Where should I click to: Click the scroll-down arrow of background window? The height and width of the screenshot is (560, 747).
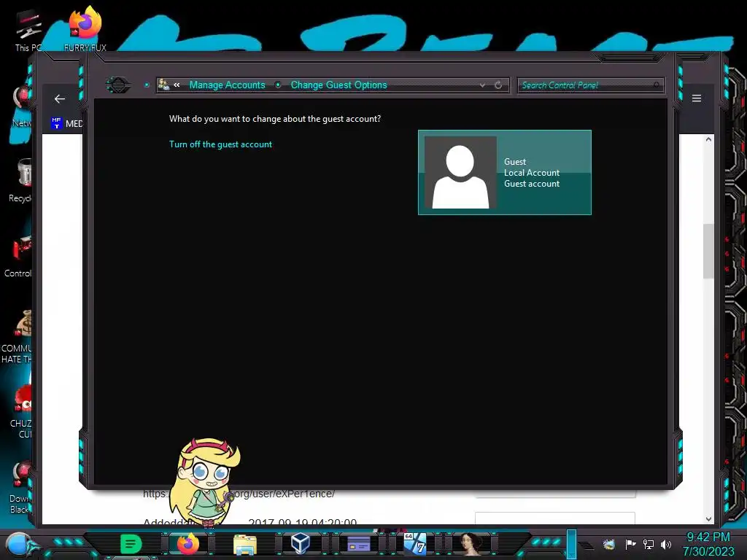pos(708,519)
